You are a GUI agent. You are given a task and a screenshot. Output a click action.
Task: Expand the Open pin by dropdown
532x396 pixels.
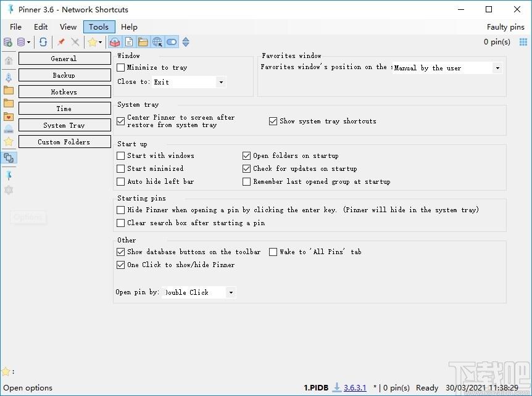point(231,292)
